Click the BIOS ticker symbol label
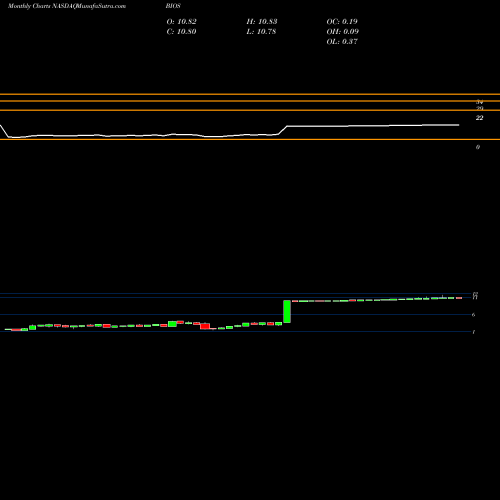The image size is (500, 500). click(173, 6)
